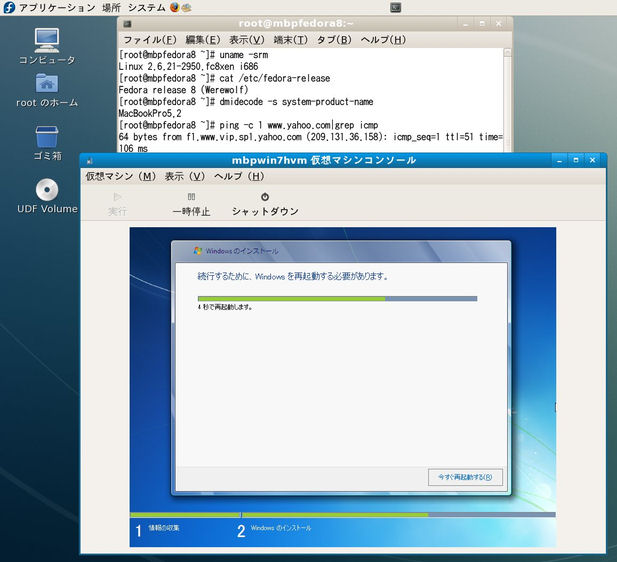Click the step 1 情報の収集 label
Image resolution: width=617 pixels, height=562 pixels.
click(x=164, y=528)
